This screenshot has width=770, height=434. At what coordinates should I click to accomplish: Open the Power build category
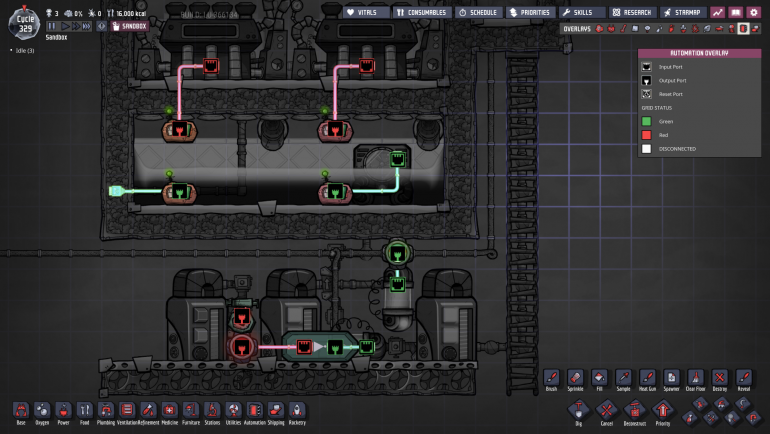[63, 411]
